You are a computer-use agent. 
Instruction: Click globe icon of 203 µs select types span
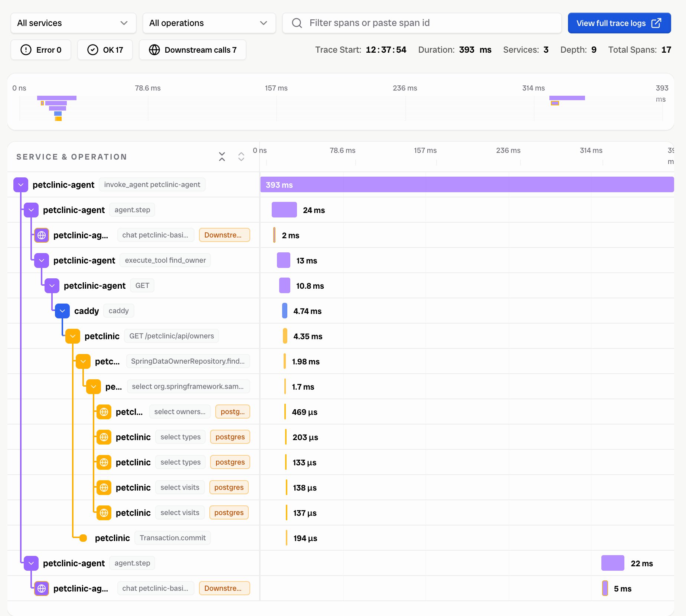coord(104,437)
